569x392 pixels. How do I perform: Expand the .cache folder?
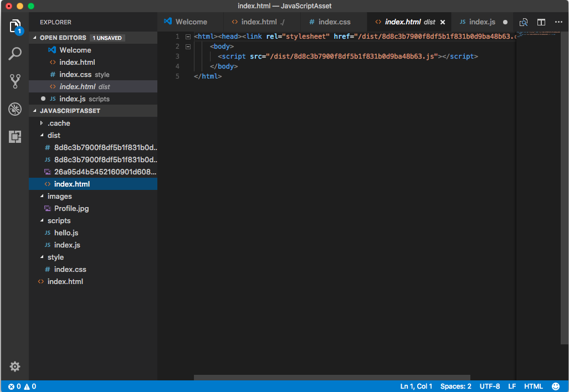(42, 123)
